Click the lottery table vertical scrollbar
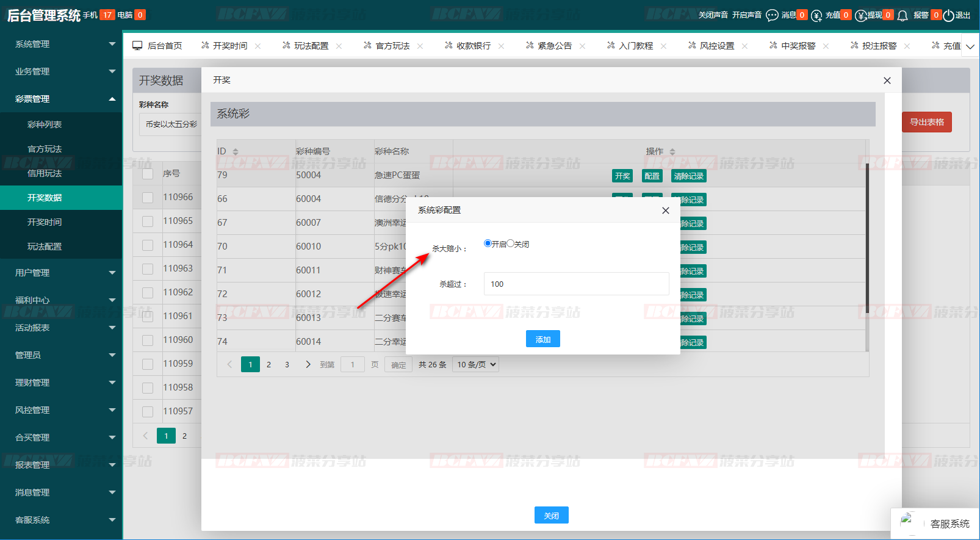 (x=867, y=238)
